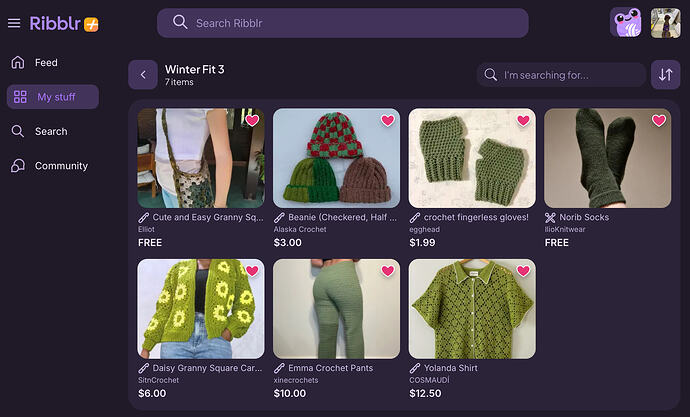Click the Ribblr plus logo
Viewport: 690px width, 417px height.
click(x=64, y=23)
